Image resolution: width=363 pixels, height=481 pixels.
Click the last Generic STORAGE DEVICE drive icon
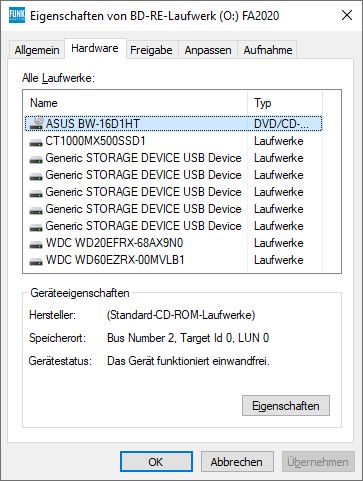tap(36, 227)
